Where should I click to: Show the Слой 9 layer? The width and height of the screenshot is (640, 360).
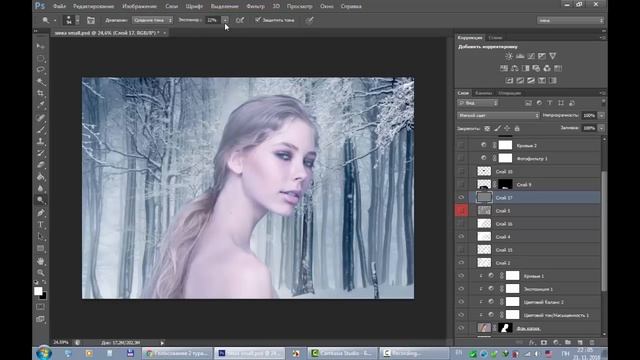(x=461, y=184)
